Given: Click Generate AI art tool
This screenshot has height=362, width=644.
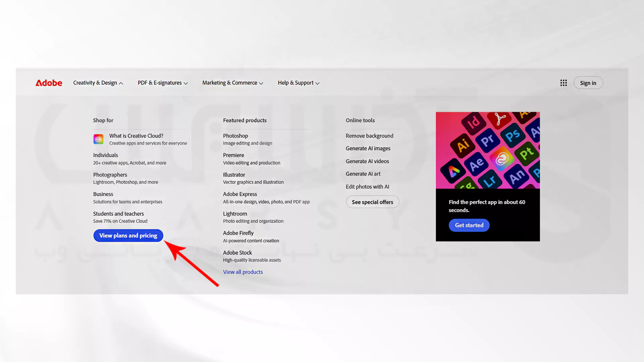Looking at the screenshot, I should pyautogui.click(x=363, y=174).
